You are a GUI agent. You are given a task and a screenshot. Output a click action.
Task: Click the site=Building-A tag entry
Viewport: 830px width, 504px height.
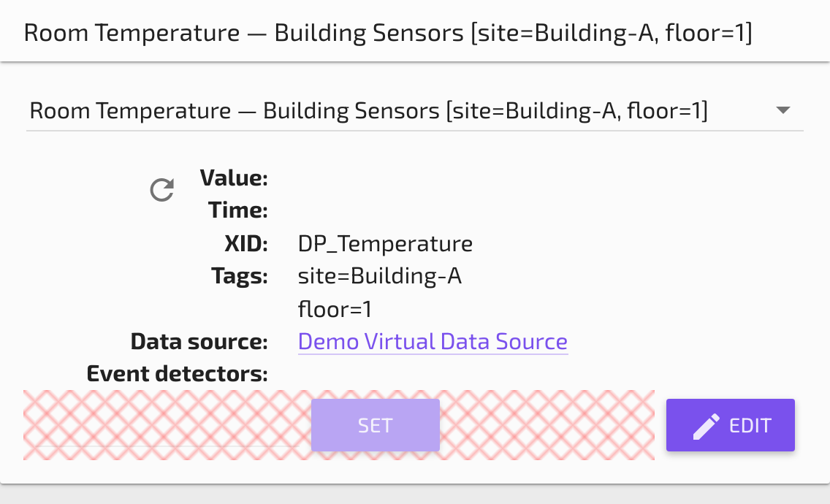379,275
